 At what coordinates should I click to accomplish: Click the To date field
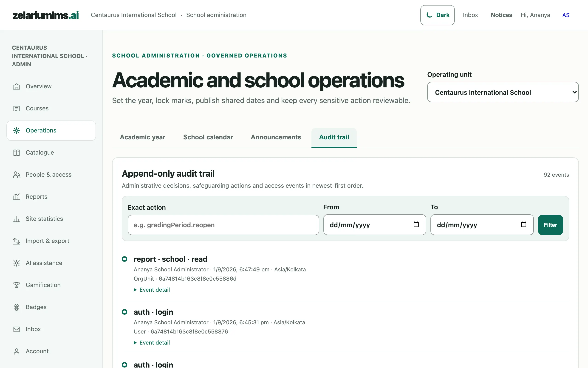coord(482,225)
